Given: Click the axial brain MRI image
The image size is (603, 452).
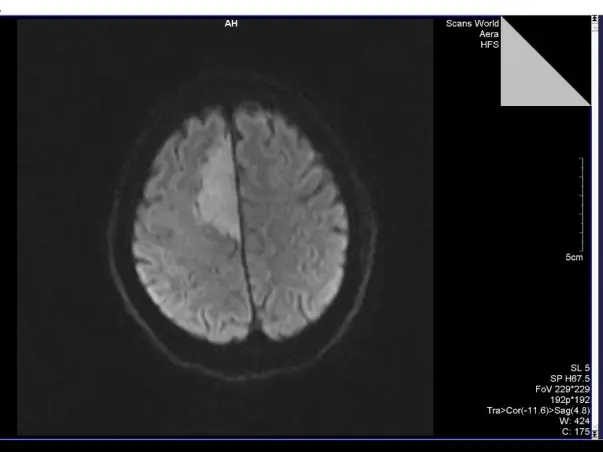Looking at the screenshot, I should pyautogui.click(x=225, y=227).
